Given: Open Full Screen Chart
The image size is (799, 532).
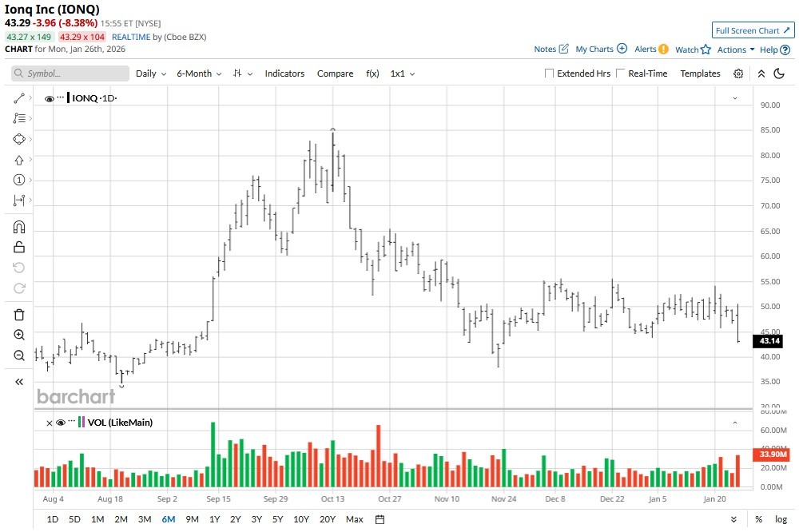Looking at the screenshot, I should pyautogui.click(x=753, y=30).
